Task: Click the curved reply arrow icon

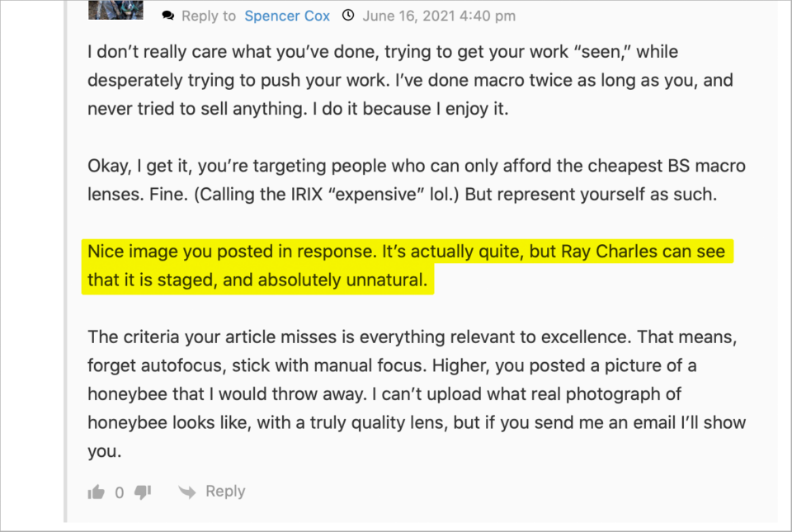Action: click(187, 492)
